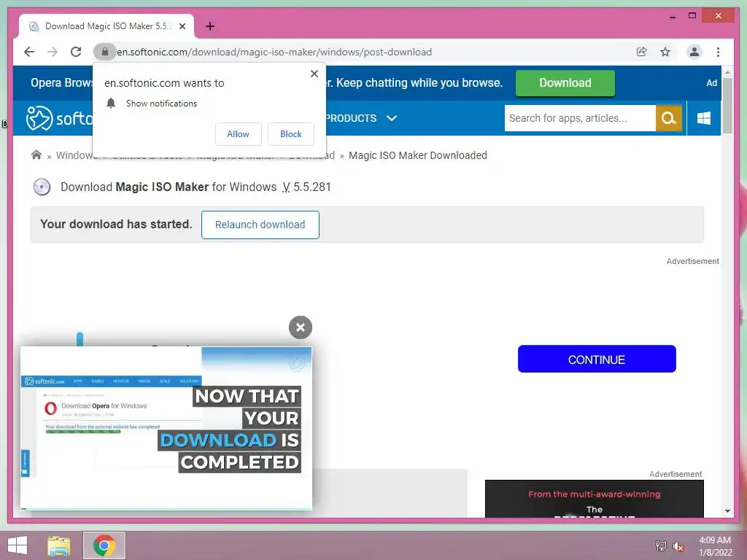Click the Softonic logo
This screenshot has width=747, height=560.
pyautogui.click(x=59, y=118)
